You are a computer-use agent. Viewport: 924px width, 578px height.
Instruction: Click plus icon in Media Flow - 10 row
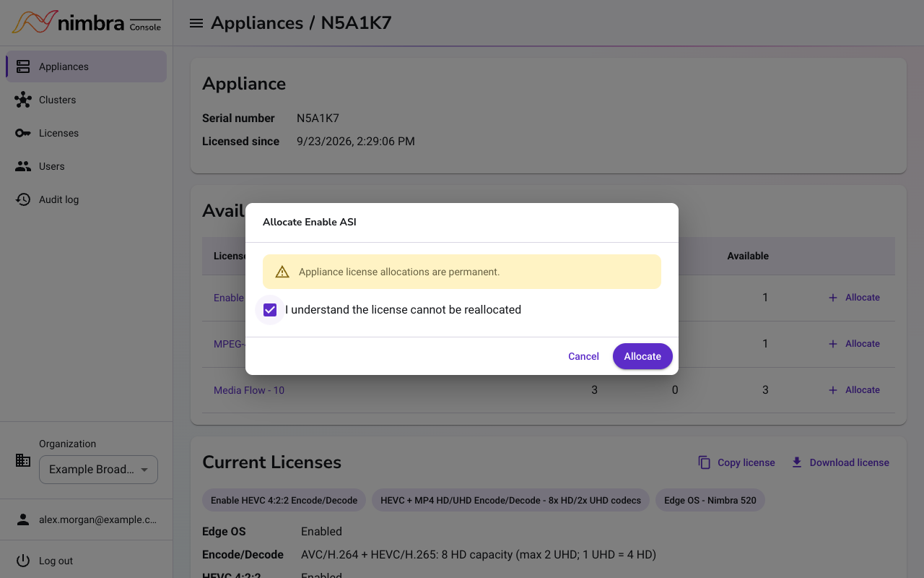pos(833,390)
